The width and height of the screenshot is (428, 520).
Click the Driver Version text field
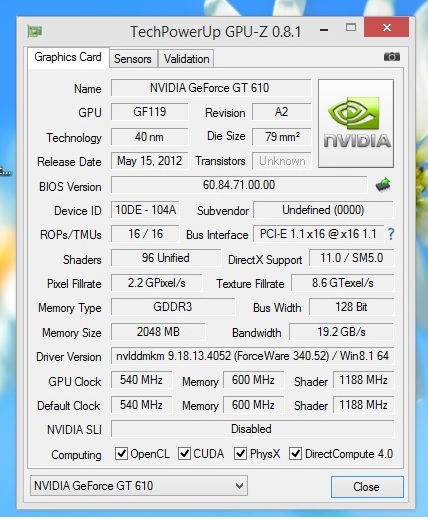click(x=252, y=356)
